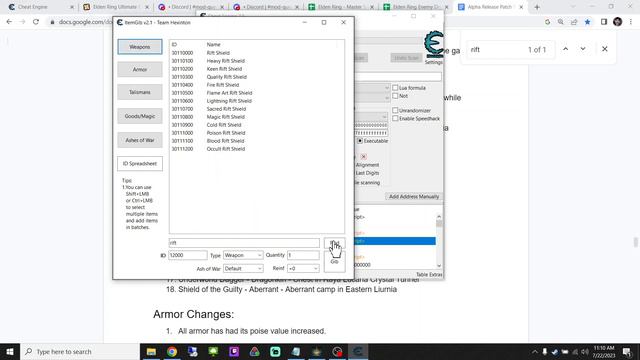Open the Ashes of War category
This screenshot has width=640, height=360.
tap(140, 140)
